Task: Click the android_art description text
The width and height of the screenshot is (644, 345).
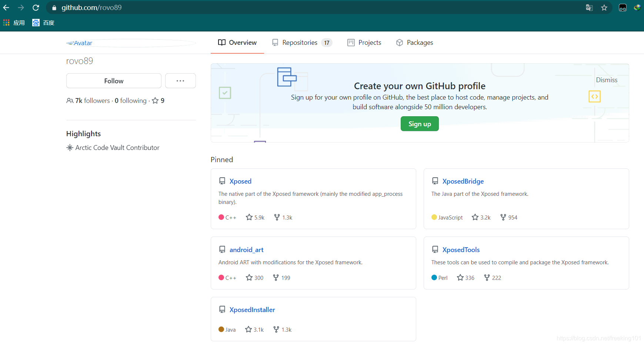Action: point(290,262)
